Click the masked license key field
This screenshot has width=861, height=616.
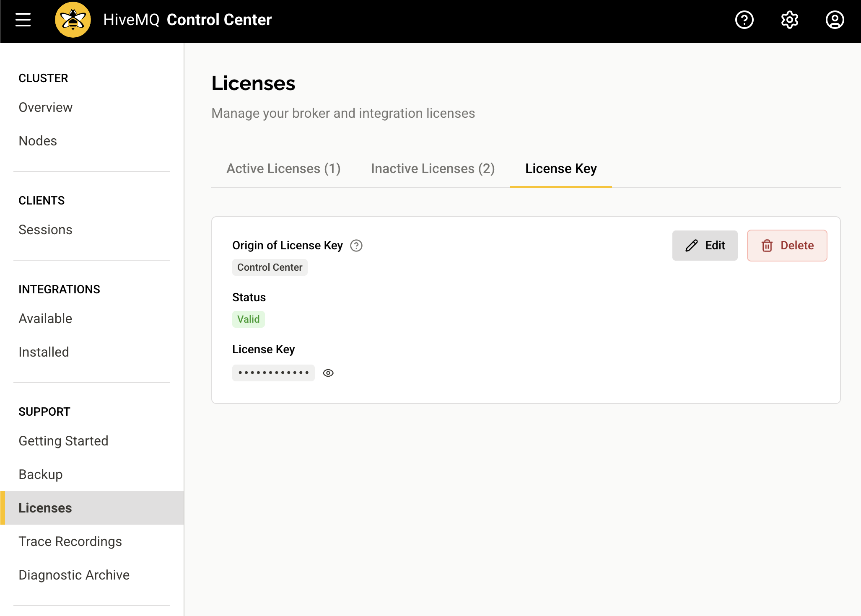coord(273,373)
